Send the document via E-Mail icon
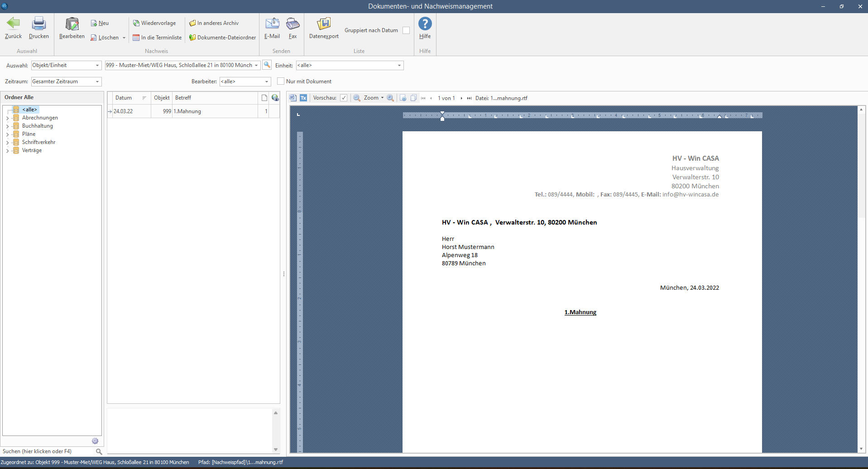This screenshot has width=868, height=469. tap(272, 24)
